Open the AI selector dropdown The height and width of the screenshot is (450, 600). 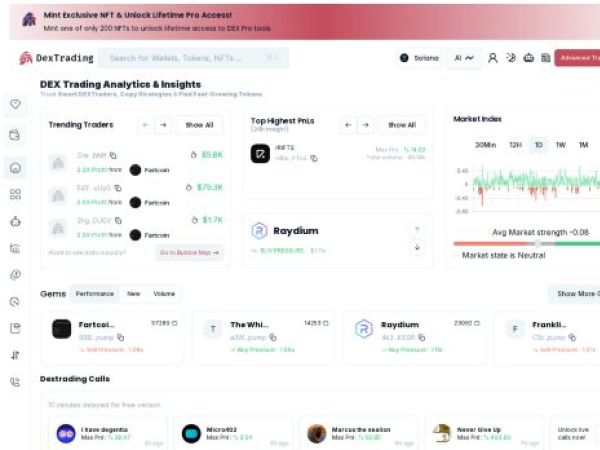coord(462,58)
